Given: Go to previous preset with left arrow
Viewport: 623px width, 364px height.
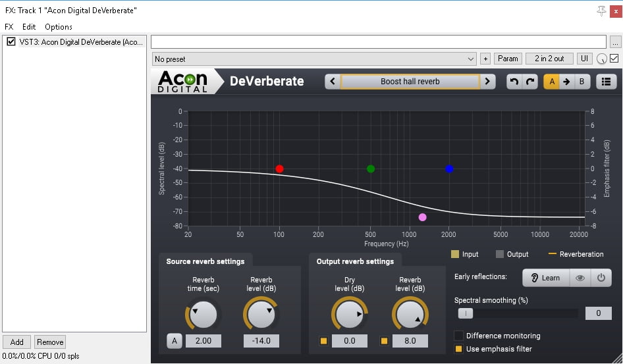Looking at the screenshot, I should pyautogui.click(x=333, y=82).
